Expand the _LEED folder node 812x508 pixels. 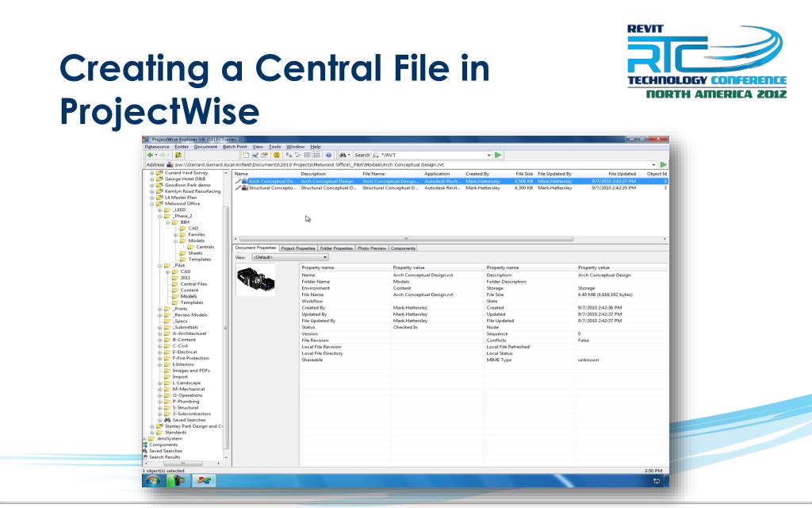pyautogui.click(x=160, y=210)
